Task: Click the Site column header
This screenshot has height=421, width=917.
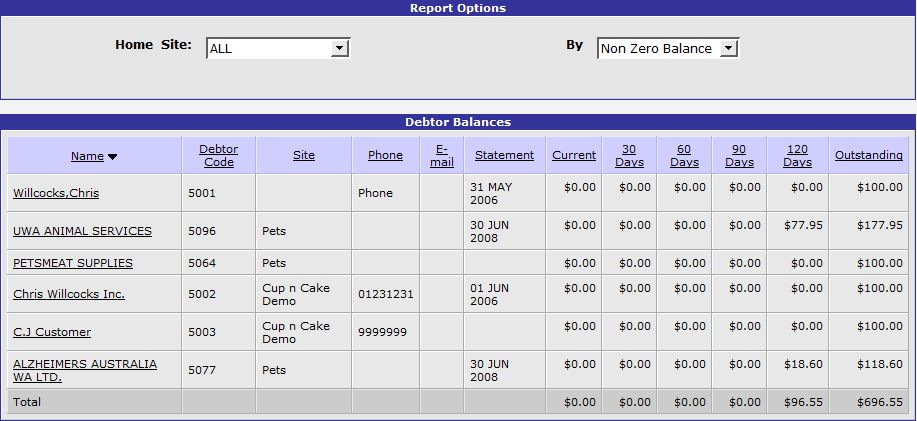Action: click(303, 155)
